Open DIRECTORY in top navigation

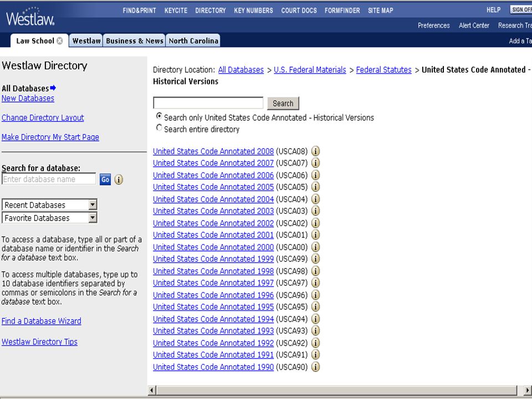211,11
